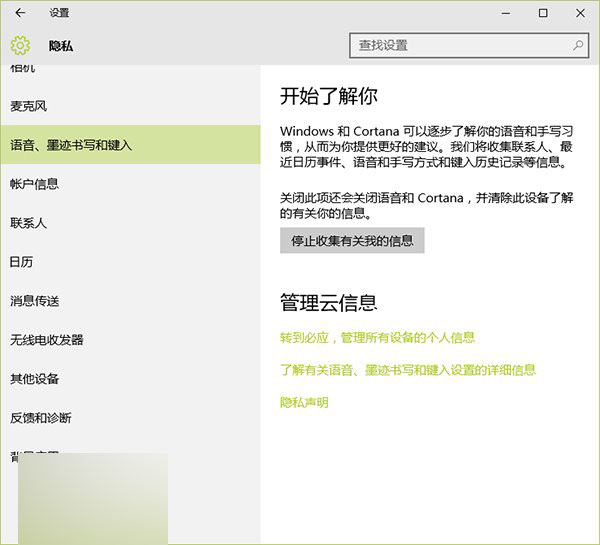Select 日历 in the sidebar

[x=22, y=262]
